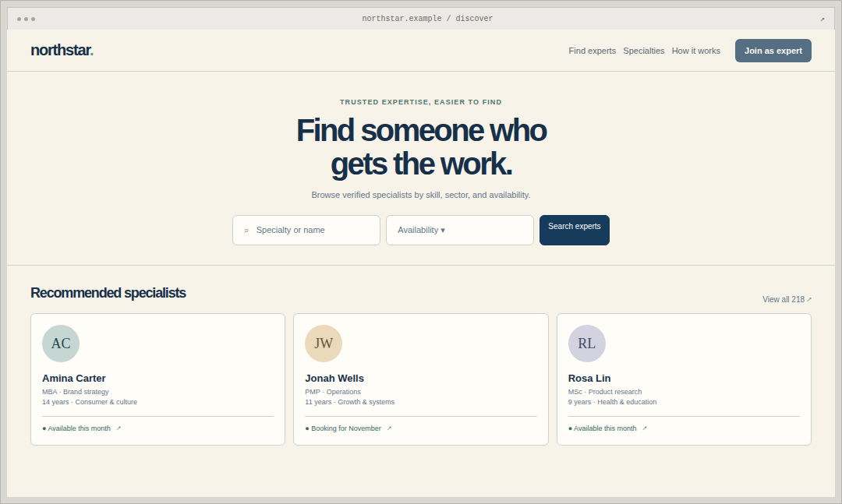The height and width of the screenshot is (504, 842).
Task: Focus the Specialty or name field
Action: (306, 231)
